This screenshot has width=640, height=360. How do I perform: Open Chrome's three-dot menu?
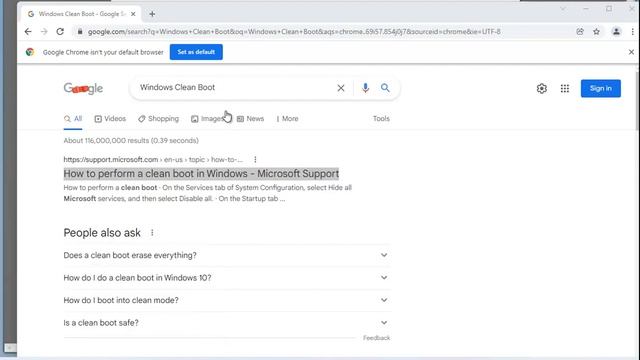click(x=632, y=31)
